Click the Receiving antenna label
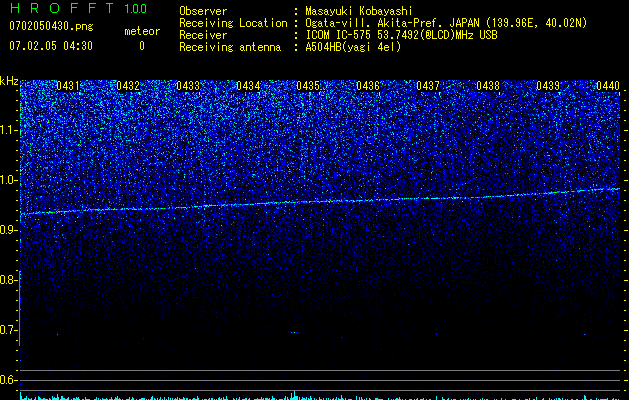 (x=230, y=47)
